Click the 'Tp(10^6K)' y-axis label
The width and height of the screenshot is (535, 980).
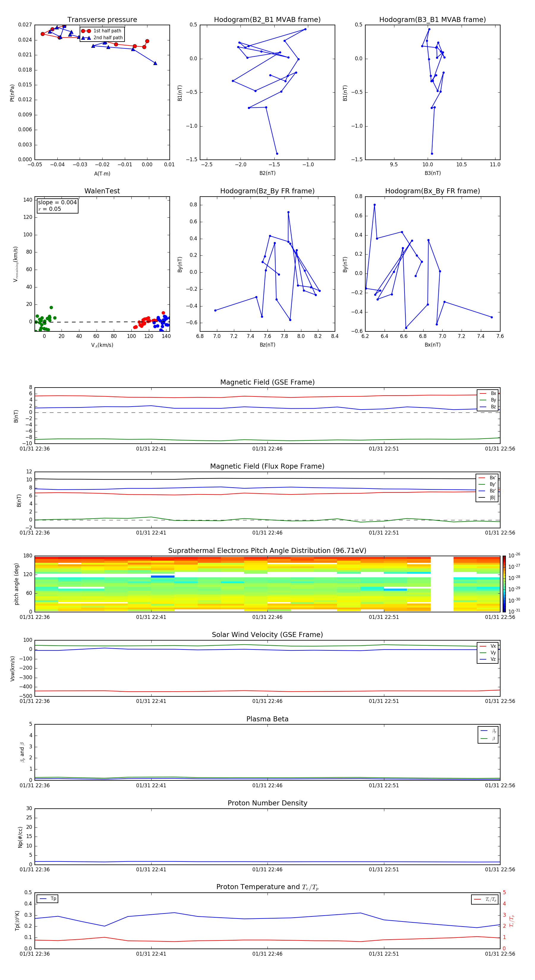coord(17,921)
